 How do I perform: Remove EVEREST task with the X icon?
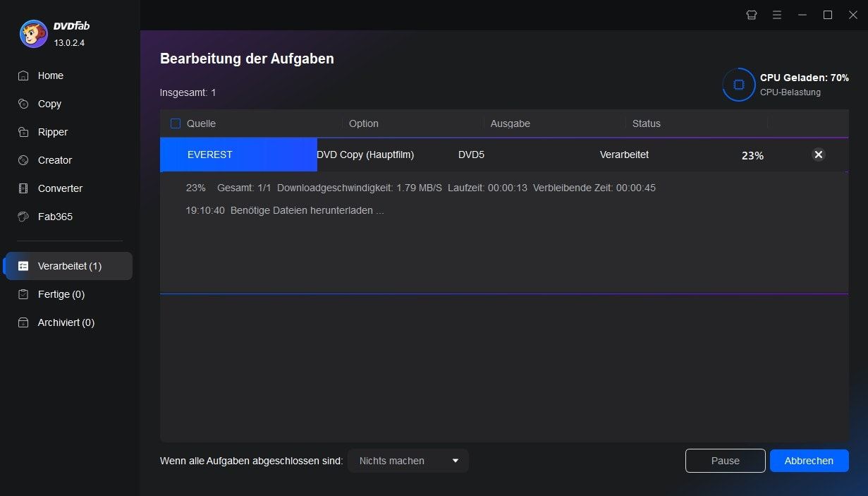819,155
